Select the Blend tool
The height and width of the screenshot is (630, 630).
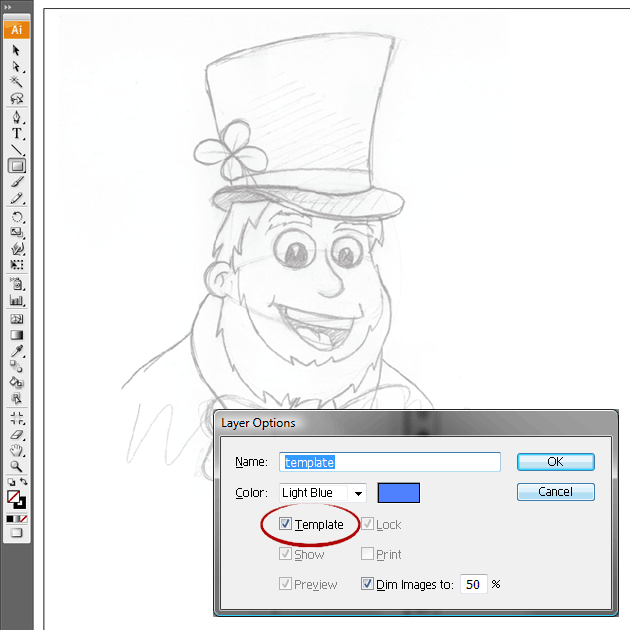(17, 366)
